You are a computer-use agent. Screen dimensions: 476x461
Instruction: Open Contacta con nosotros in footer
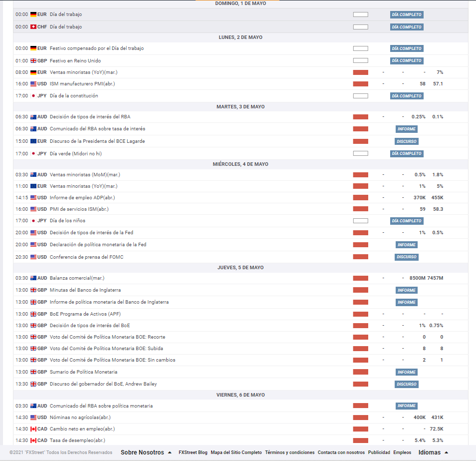click(x=341, y=453)
